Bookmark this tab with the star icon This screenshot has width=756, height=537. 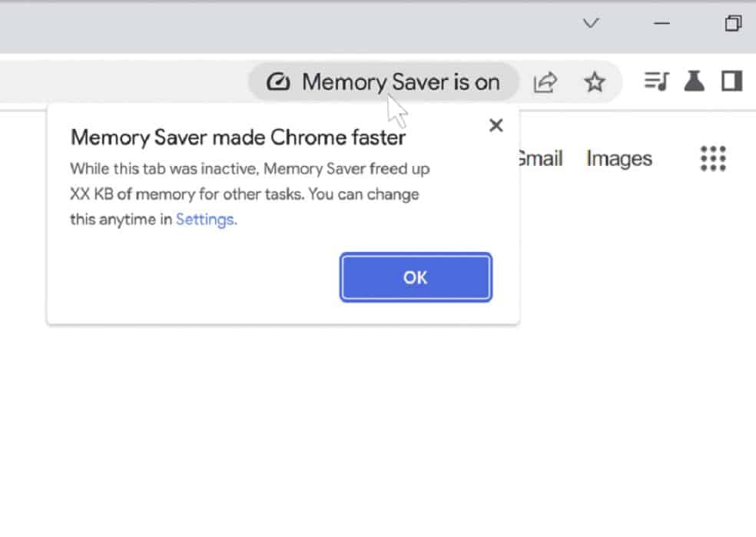pos(595,82)
